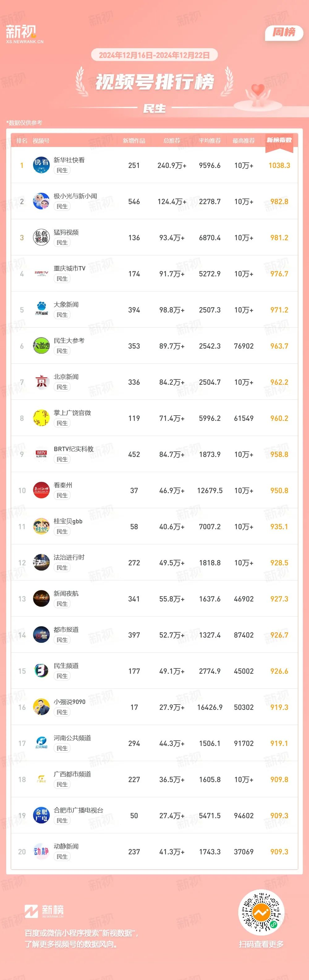The width and height of the screenshot is (309, 980).
Task: Select the 新榜指数 column header
Action: 279,140
